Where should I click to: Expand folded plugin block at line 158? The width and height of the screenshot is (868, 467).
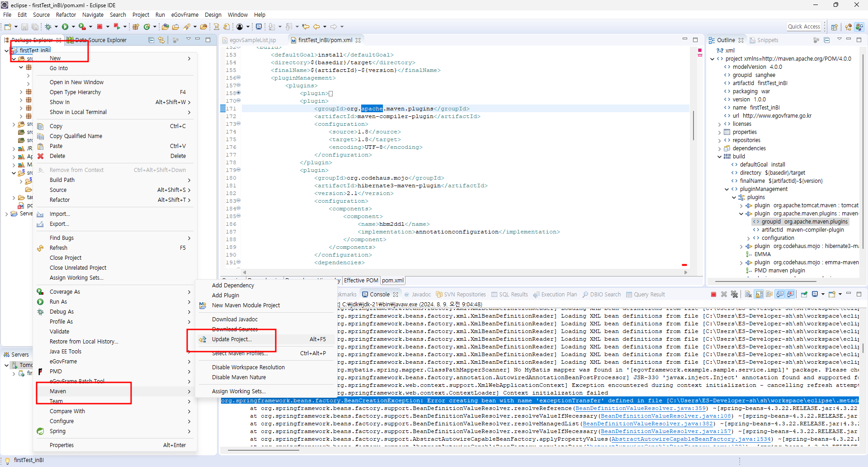(239, 93)
